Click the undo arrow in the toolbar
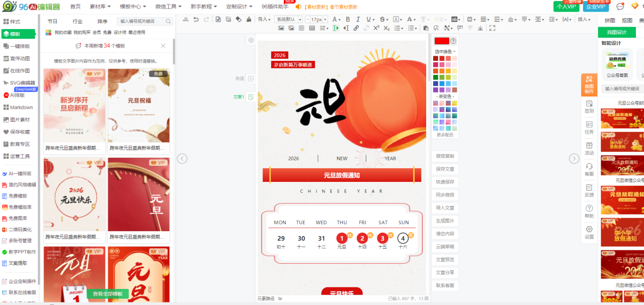The height and width of the screenshot is (305, 644). coord(196,20)
